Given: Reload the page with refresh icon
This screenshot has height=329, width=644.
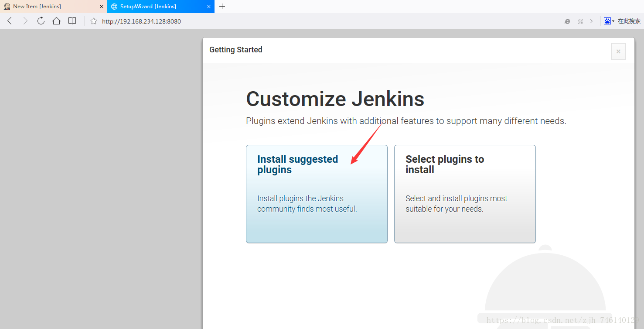Looking at the screenshot, I should (41, 21).
